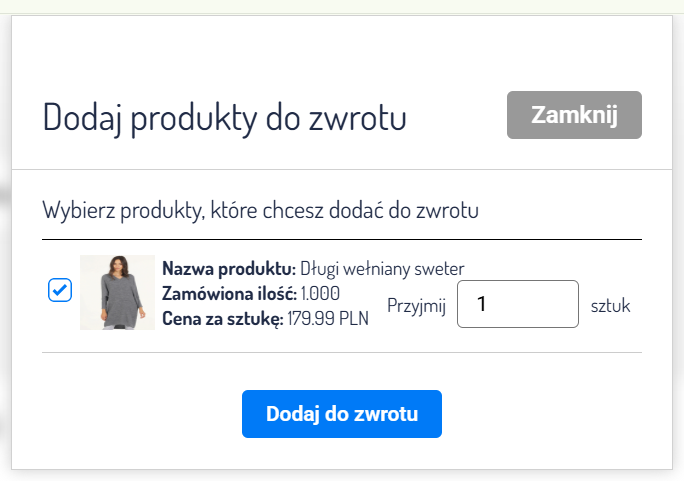This screenshot has height=481, width=684.
Task: Select the Długi wełniany sweter product name
Action: [x=382, y=268]
